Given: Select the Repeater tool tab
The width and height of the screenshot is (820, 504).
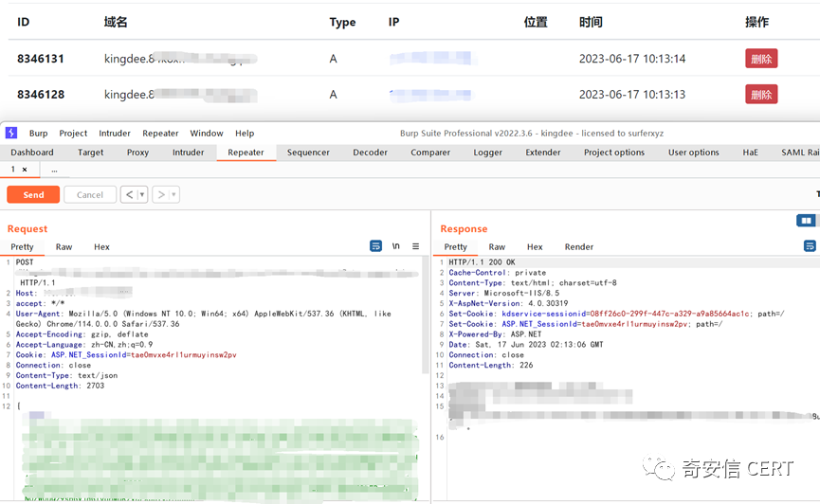Looking at the screenshot, I should [246, 153].
